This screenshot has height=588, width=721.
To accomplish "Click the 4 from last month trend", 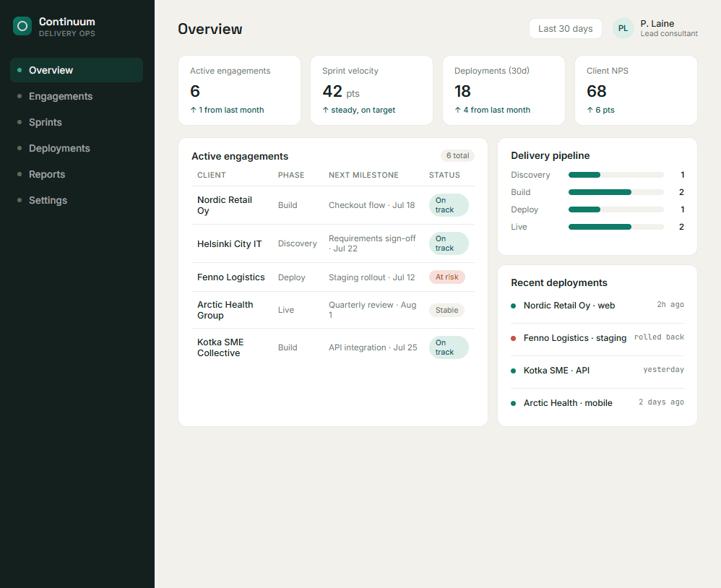I will point(493,110).
